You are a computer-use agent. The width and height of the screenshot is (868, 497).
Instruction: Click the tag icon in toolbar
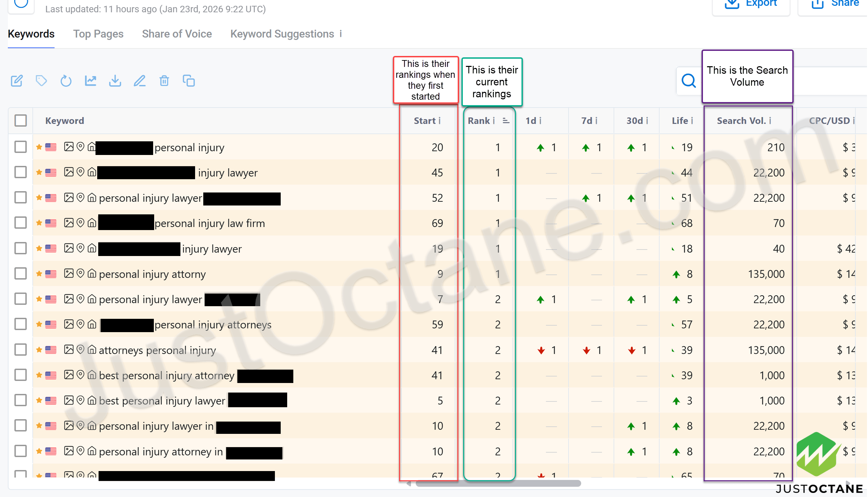click(41, 81)
